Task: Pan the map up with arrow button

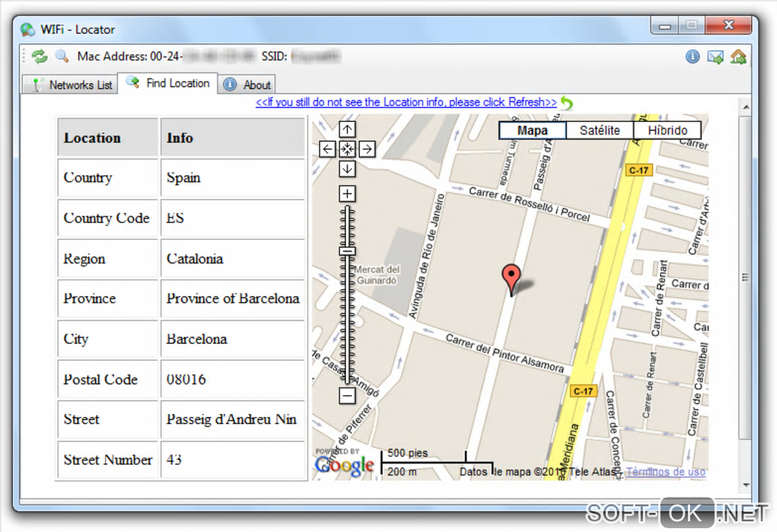Action: coord(347,129)
